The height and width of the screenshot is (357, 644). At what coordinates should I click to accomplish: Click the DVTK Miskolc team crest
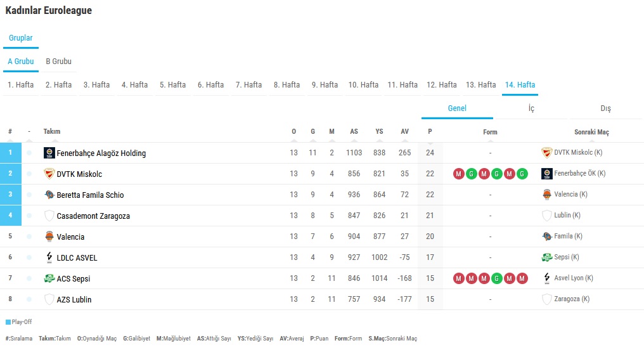coord(49,174)
